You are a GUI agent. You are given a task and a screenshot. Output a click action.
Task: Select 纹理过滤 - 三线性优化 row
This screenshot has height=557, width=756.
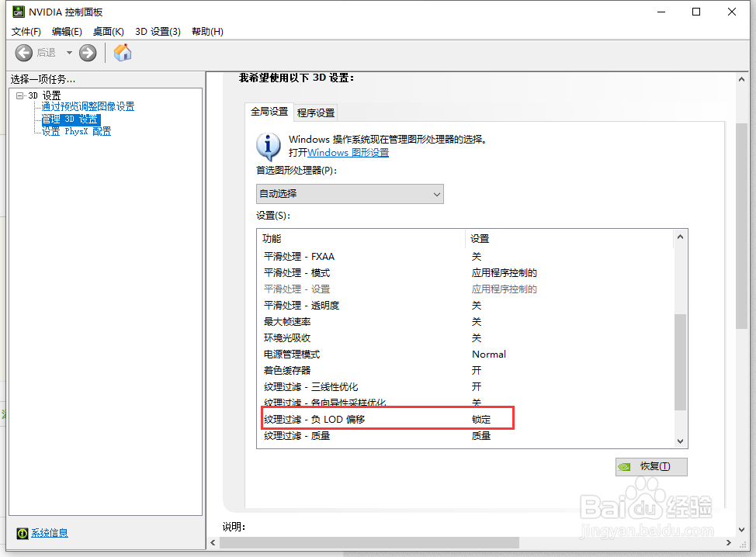tap(465, 387)
